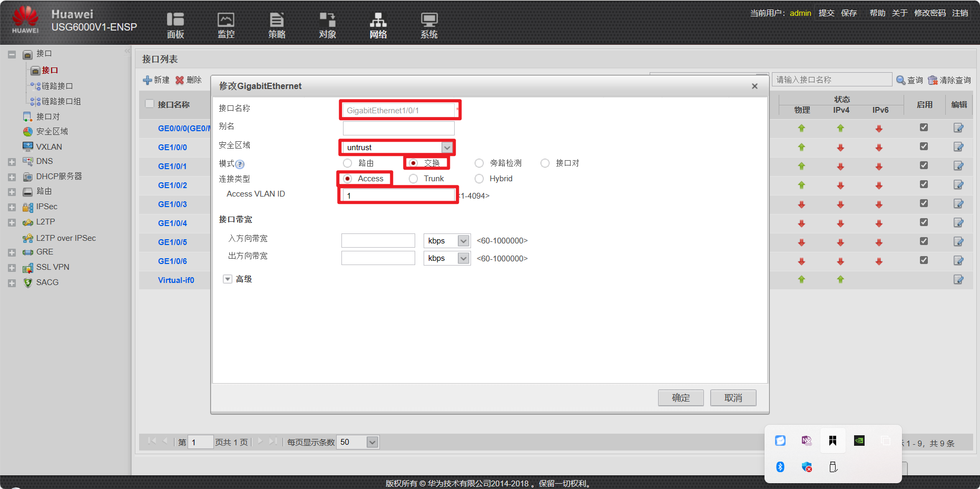This screenshot has height=489, width=980.
Task: Click the 确定 confirm button
Action: 680,397
